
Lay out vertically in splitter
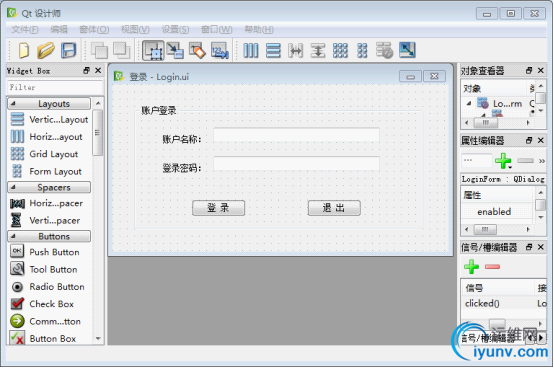[x=318, y=50]
